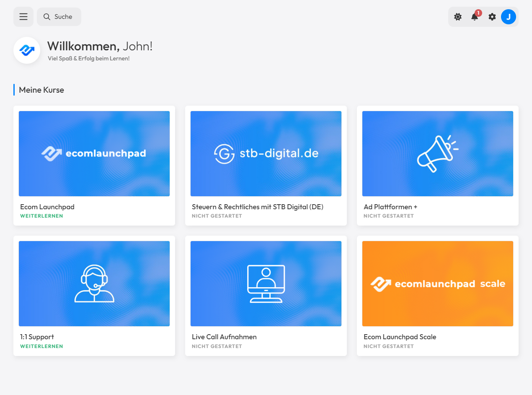Open settings via the gear icon

coord(492,17)
